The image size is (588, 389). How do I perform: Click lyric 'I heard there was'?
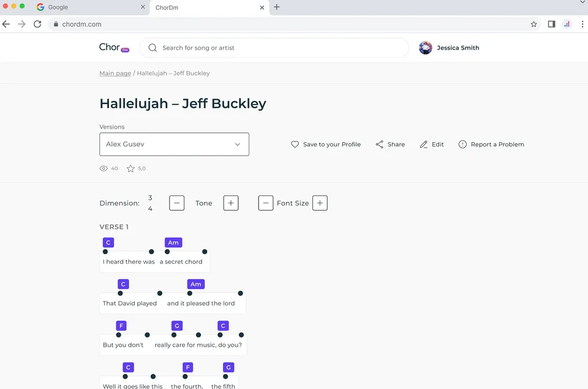(129, 262)
